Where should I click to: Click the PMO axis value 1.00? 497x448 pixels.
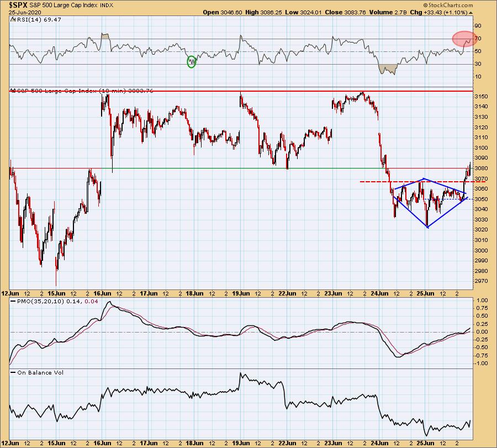482,301
